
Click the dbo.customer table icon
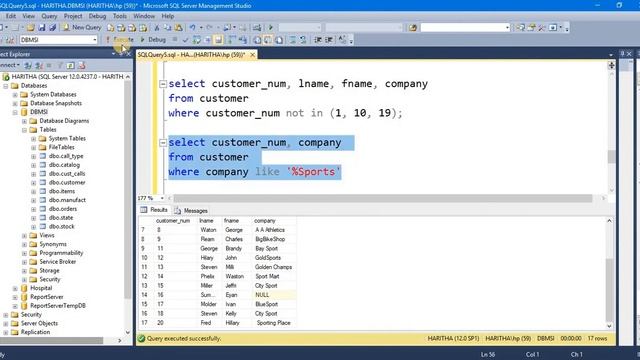42,182
